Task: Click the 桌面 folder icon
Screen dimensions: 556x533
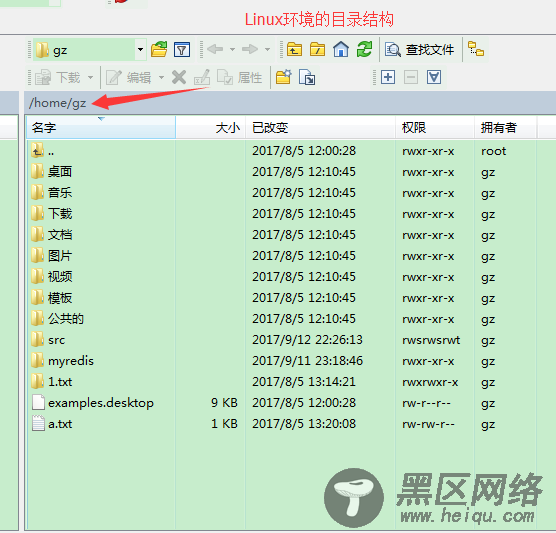Action: click(x=38, y=171)
